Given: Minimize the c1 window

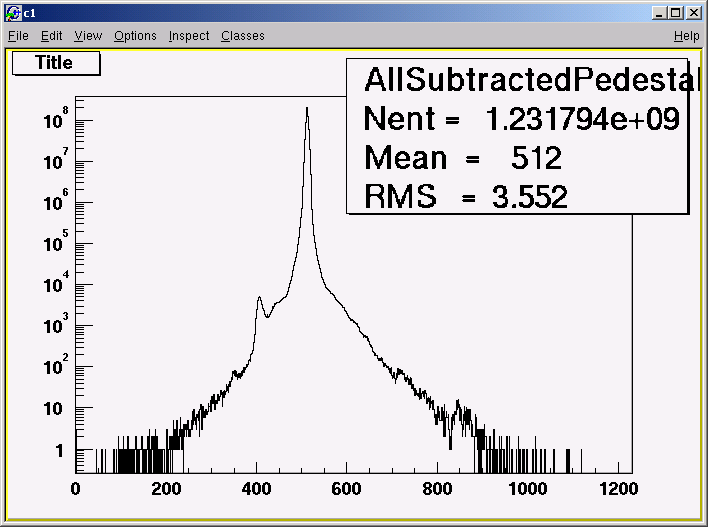Looking at the screenshot, I should click(659, 13).
